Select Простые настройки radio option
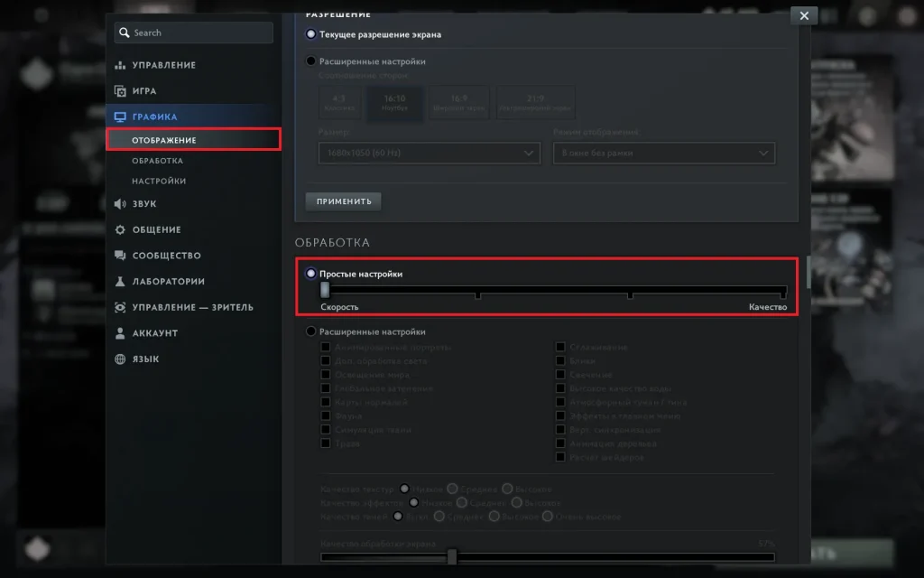 310,274
